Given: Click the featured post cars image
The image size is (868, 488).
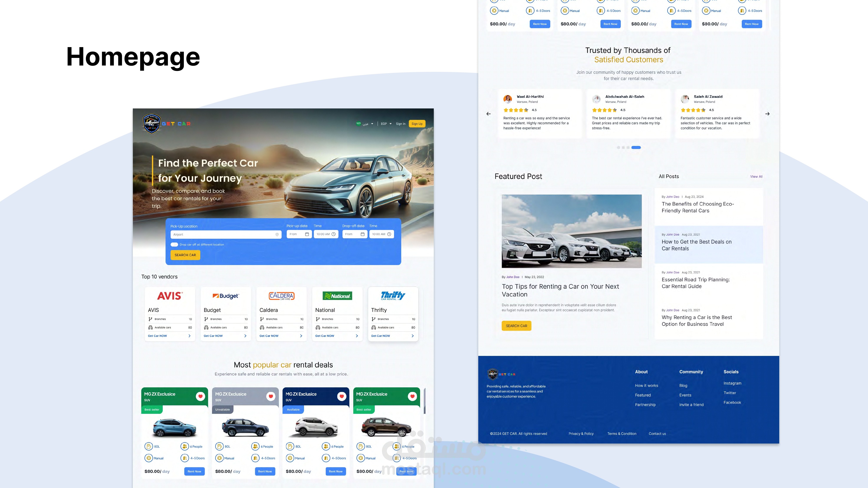Looking at the screenshot, I should coord(572,231).
